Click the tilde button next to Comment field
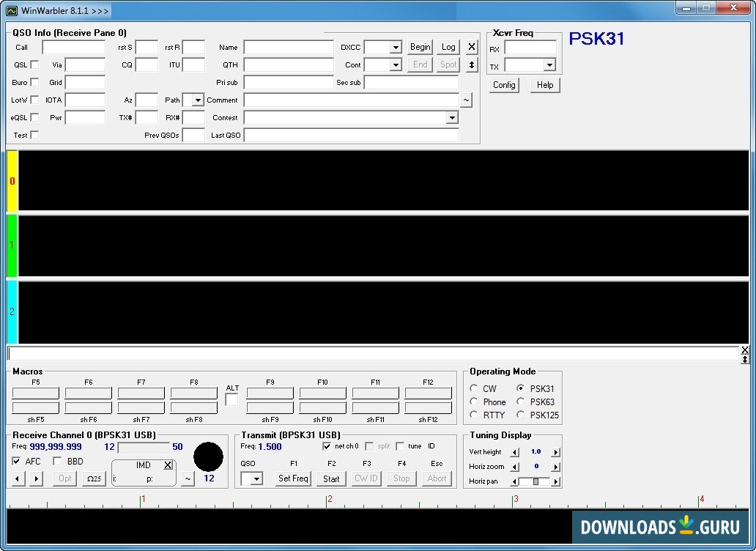The height and width of the screenshot is (551, 756). pyautogui.click(x=467, y=100)
